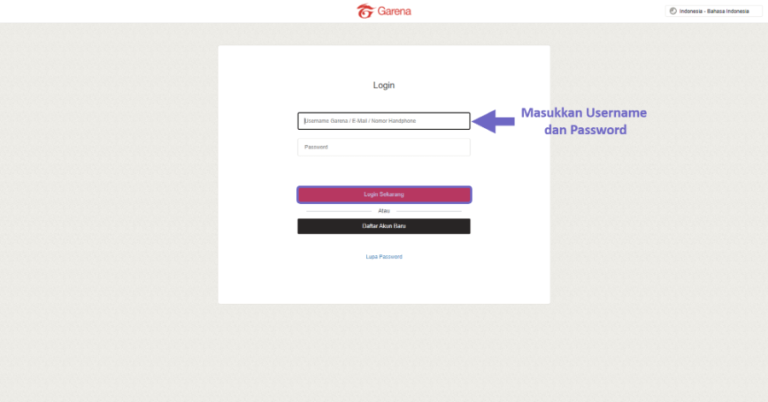Click the purple arrow pointing at the username field
This screenshot has width=768, height=402.
coord(493,121)
